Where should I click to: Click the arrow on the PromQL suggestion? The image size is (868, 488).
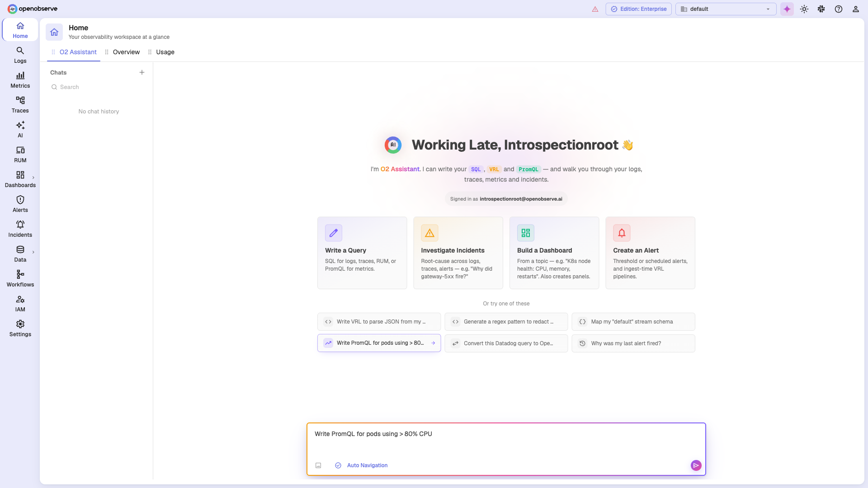433,343
